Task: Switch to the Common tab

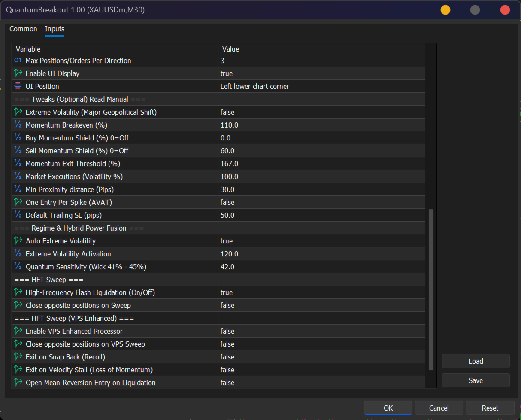Action: click(x=23, y=29)
